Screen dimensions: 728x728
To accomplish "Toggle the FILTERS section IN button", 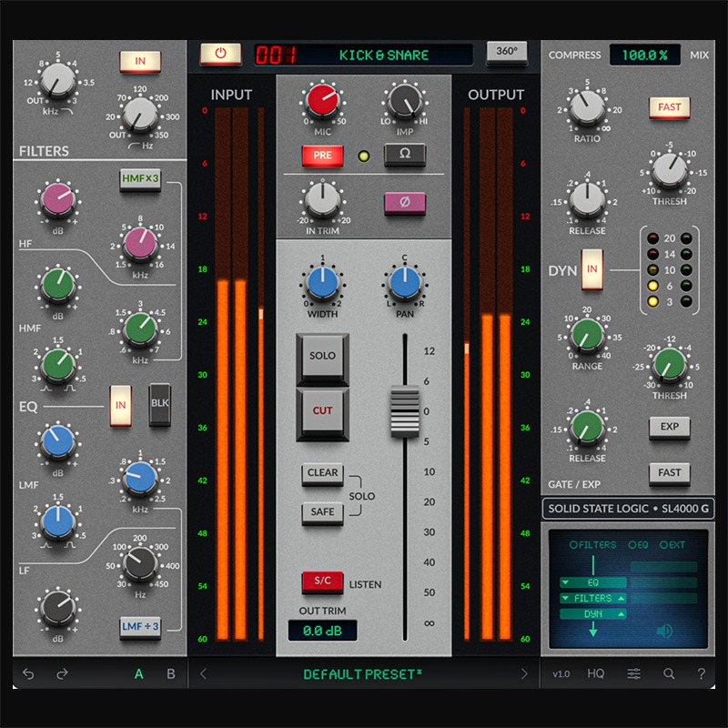I will [x=140, y=61].
